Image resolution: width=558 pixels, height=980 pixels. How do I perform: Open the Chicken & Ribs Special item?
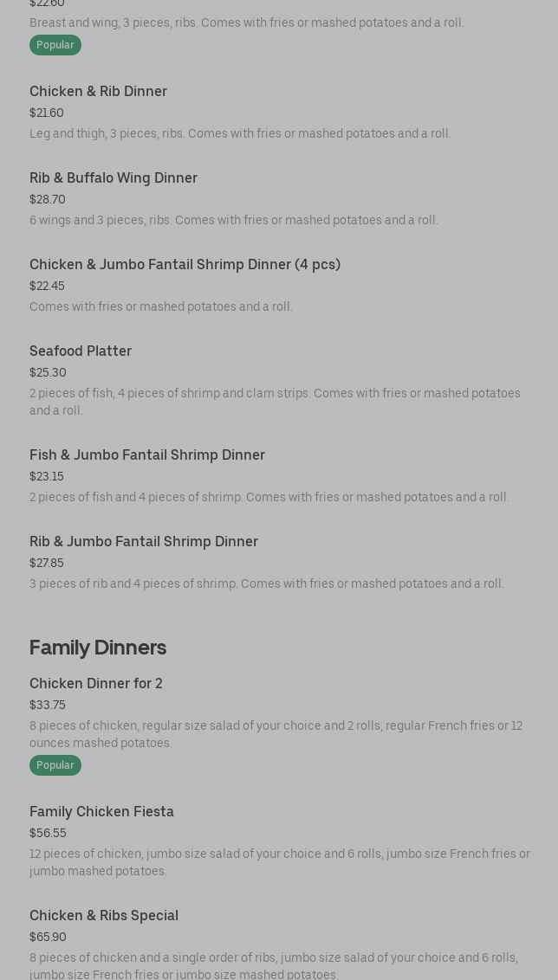pyautogui.click(x=104, y=916)
